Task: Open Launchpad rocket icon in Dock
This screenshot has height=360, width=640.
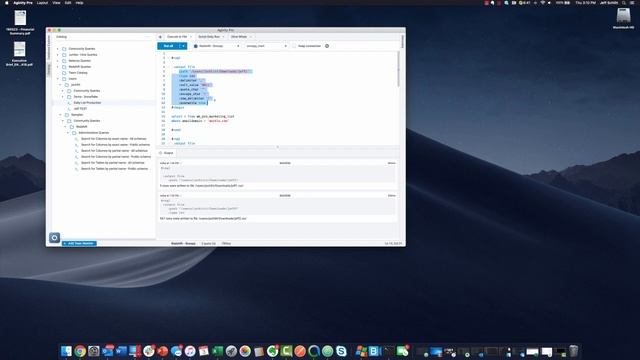Action: (x=231, y=351)
